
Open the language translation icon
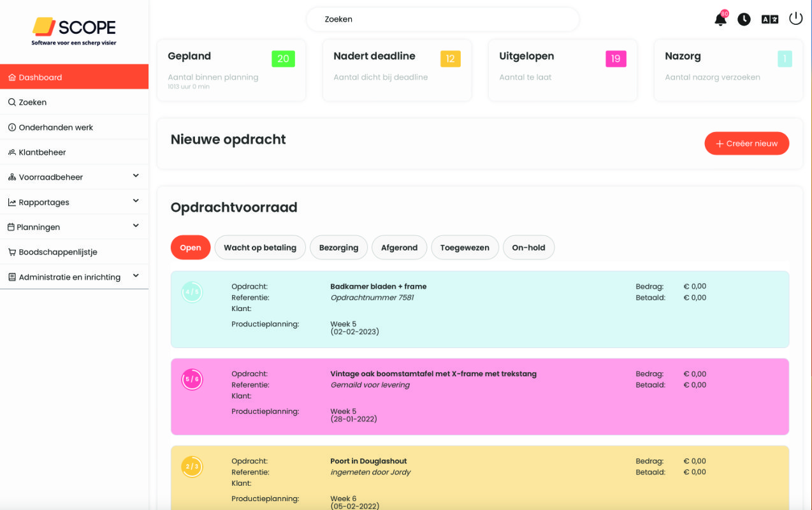click(770, 19)
